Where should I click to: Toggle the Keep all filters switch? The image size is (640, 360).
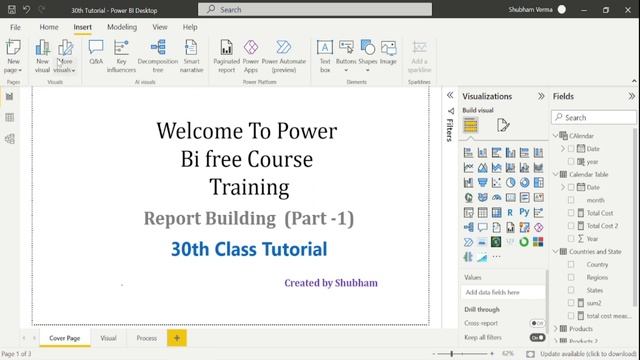coord(537,338)
